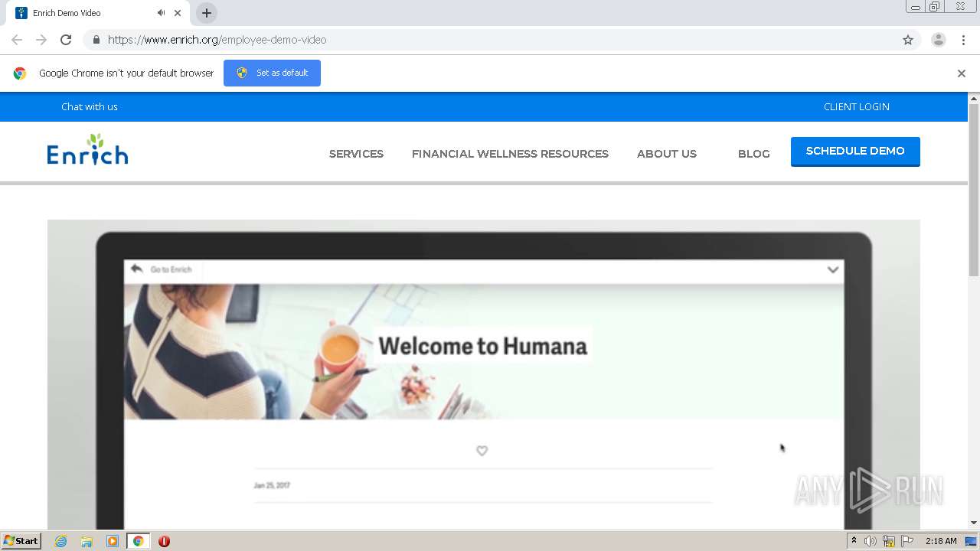Click the 2:18 AM system clock
Image resolution: width=980 pixels, height=551 pixels.
click(x=941, y=541)
